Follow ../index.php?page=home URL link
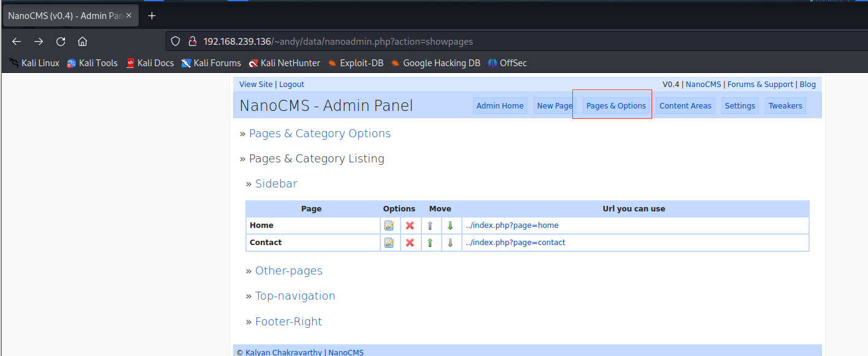The height and width of the screenshot is (356, 868). (512, 225)
